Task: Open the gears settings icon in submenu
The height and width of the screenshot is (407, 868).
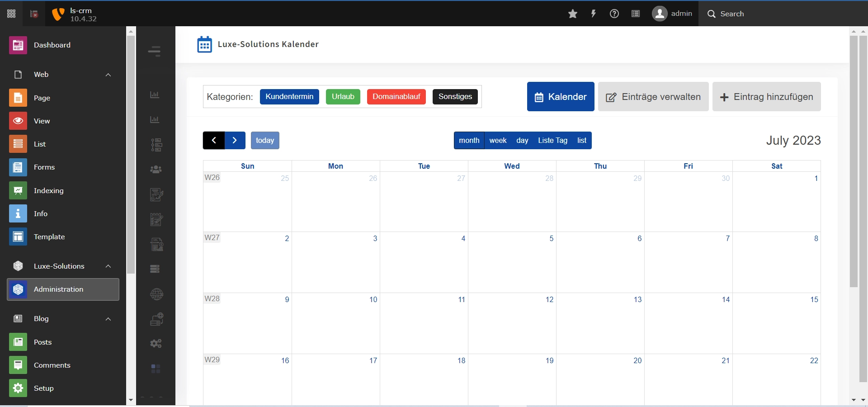Action: click(x=156, y=343)
